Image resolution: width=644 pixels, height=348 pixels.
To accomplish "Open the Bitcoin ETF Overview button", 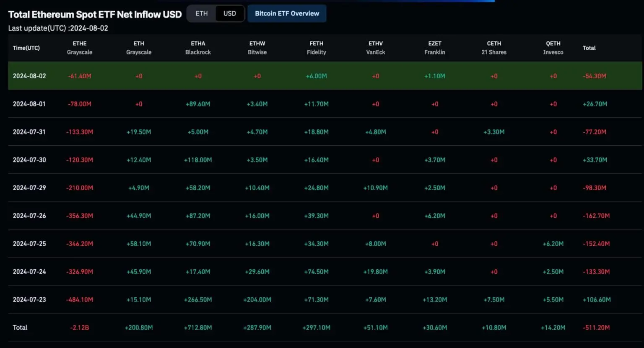I will coord(287,13).
